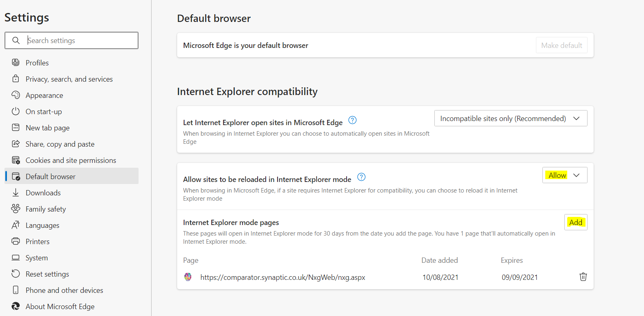Expand the Allow dropdown for IE mode reload
644x316 pixels.
click(564, 175)
